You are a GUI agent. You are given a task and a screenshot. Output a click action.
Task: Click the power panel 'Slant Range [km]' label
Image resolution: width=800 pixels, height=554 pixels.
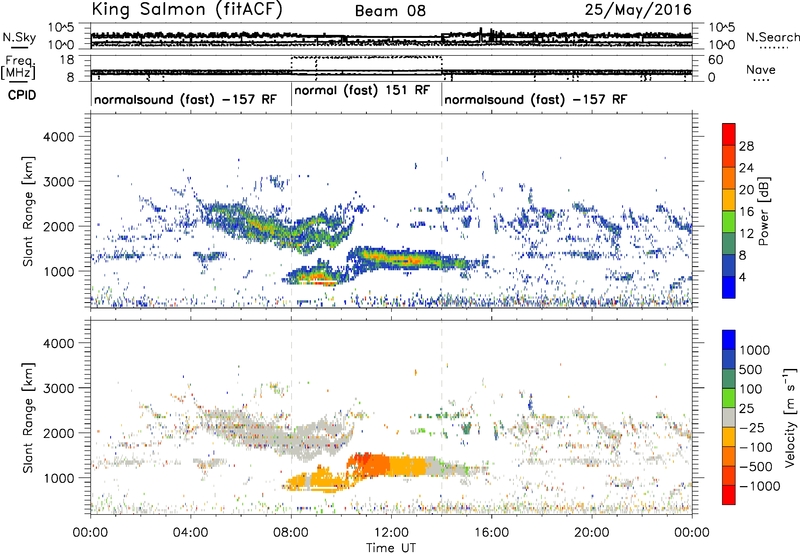pyautogui.click(x=28, y=211)
